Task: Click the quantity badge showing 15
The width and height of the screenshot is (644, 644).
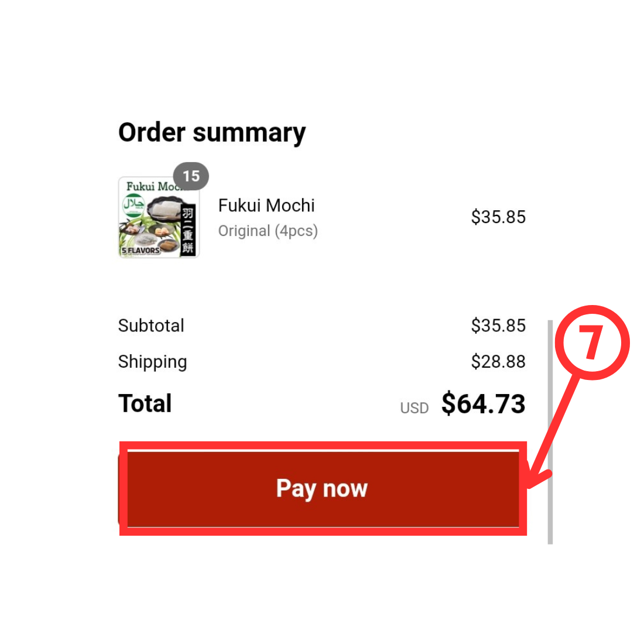Action: (191, 176)
